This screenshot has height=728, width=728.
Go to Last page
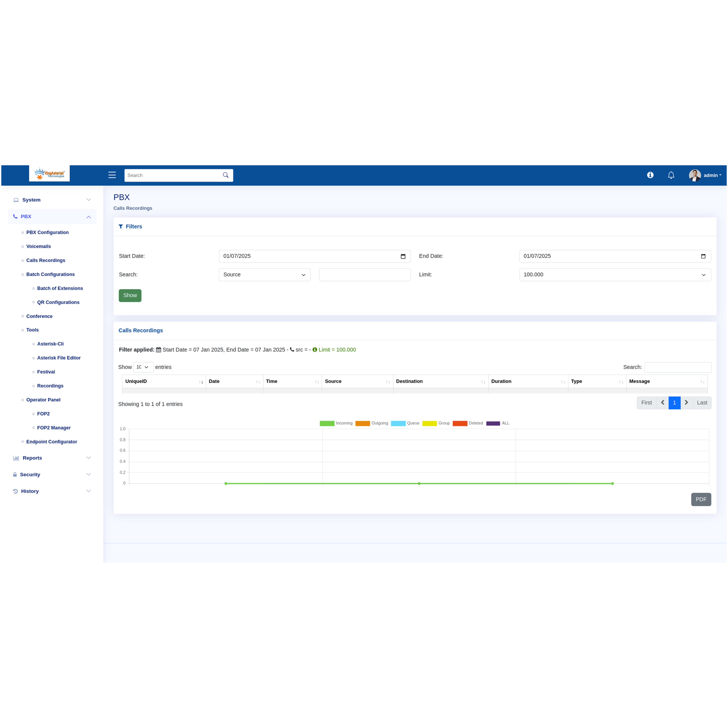(x=702, y=402)
